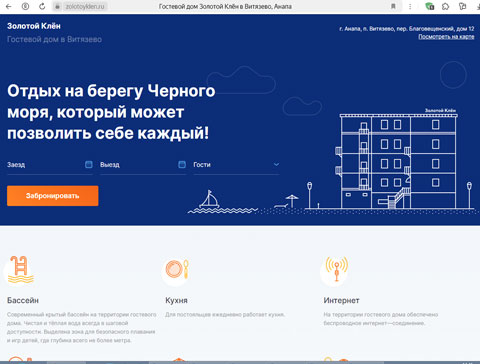Expand the Гости guests dropdown
The image size is (480, 364).
pyautogui.click(x=236, y=165)
